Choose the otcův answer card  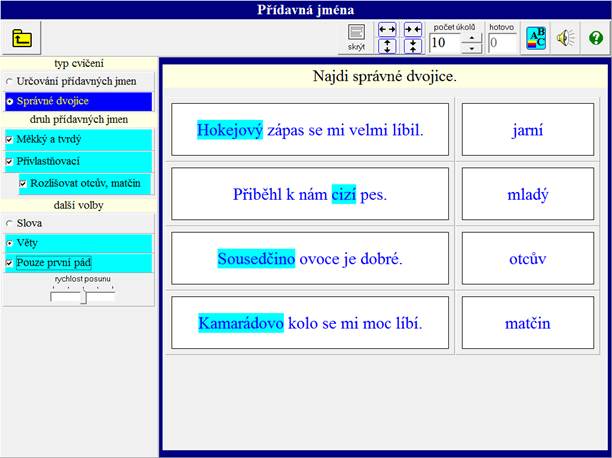pos(528,258)
